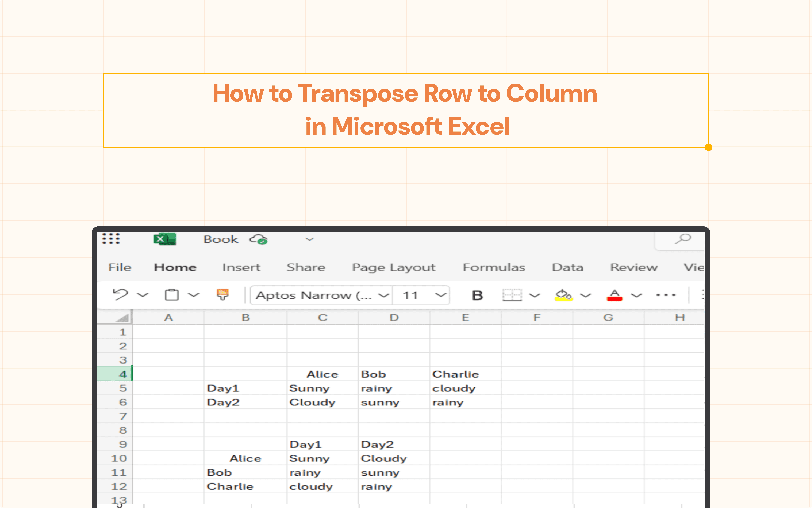Screen dimensions: 812x508
Task: Select row 12 header
Action: [115, 486]
